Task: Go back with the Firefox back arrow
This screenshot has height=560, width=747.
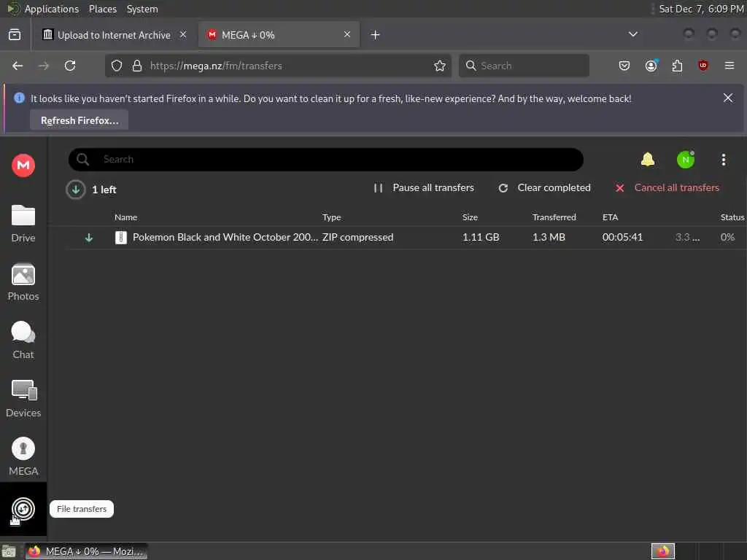Action: coord(18,66)
